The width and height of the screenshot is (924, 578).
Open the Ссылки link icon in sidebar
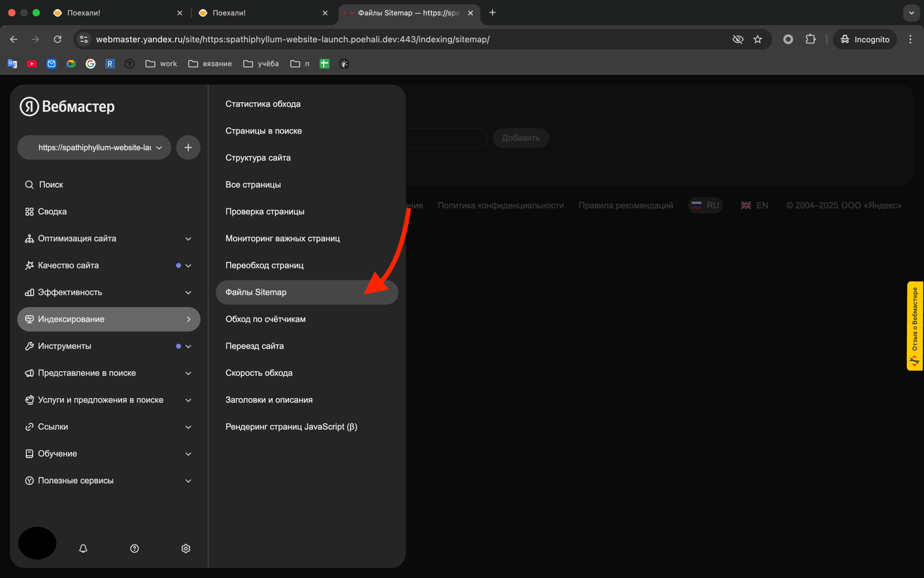pyautogui.click(x=29, y=426)
